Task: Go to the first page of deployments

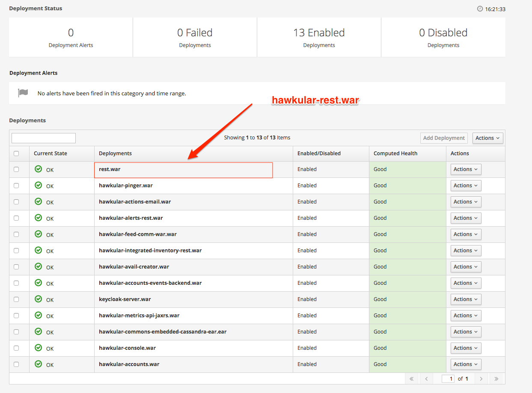Action: click(x=412, y=378)
